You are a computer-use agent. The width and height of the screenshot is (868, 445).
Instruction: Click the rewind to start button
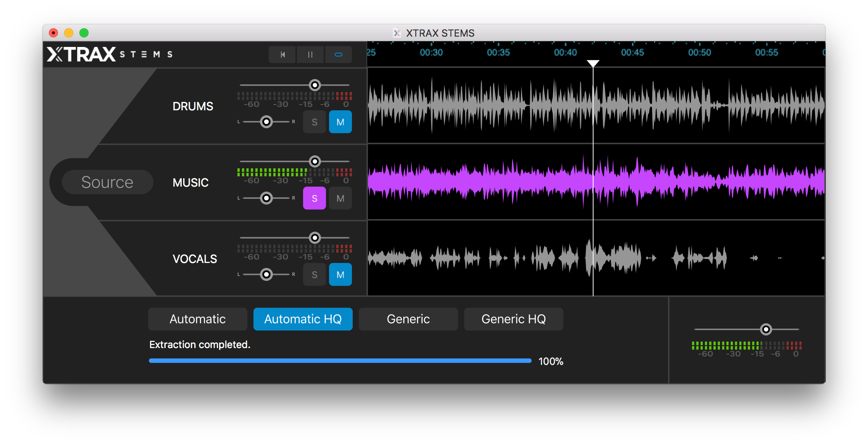(x=282, y=55)
